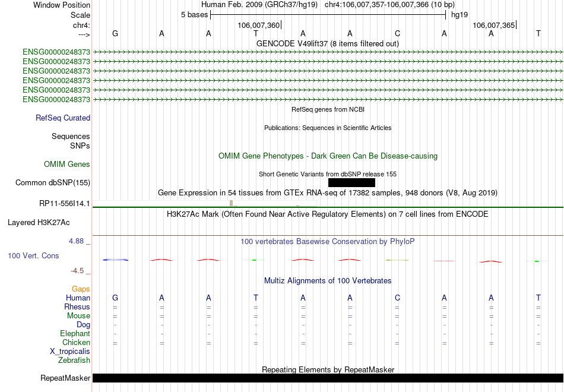
Task: Click the G base in chr4 sequence row
Action: click(x=115, y=33)
